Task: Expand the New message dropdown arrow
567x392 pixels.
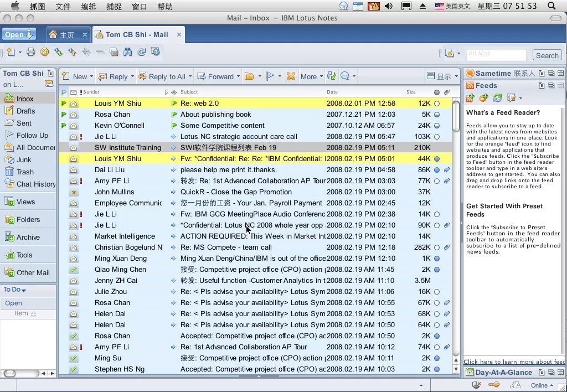Action: 91,76
